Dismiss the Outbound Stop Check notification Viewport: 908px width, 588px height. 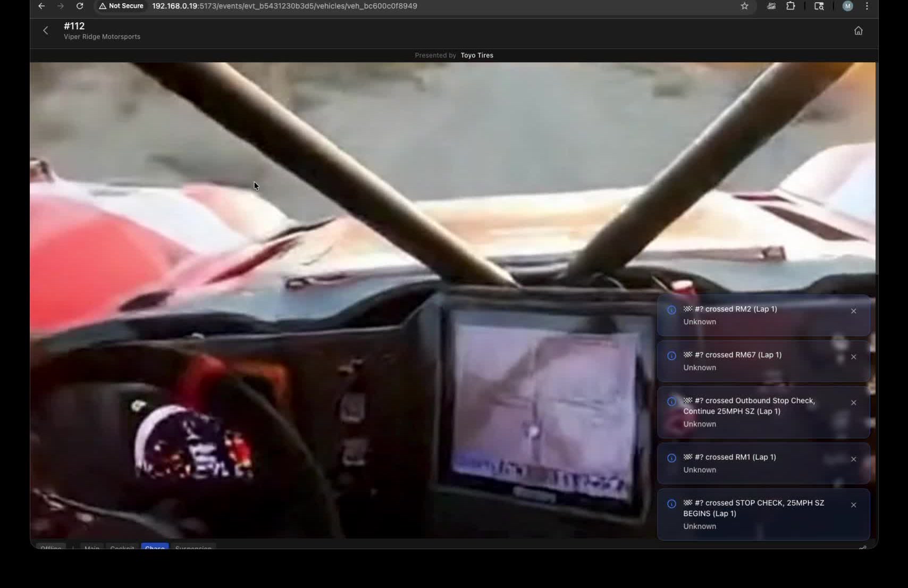[x=854, y=402]
